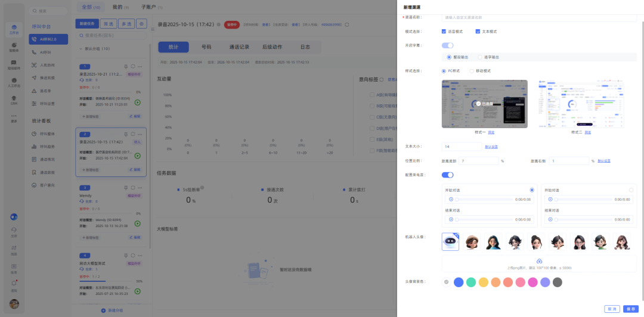Viewport: 644px width, 317px height.
Task: Select the default checkmark avatar background
Action: point(445,282)
